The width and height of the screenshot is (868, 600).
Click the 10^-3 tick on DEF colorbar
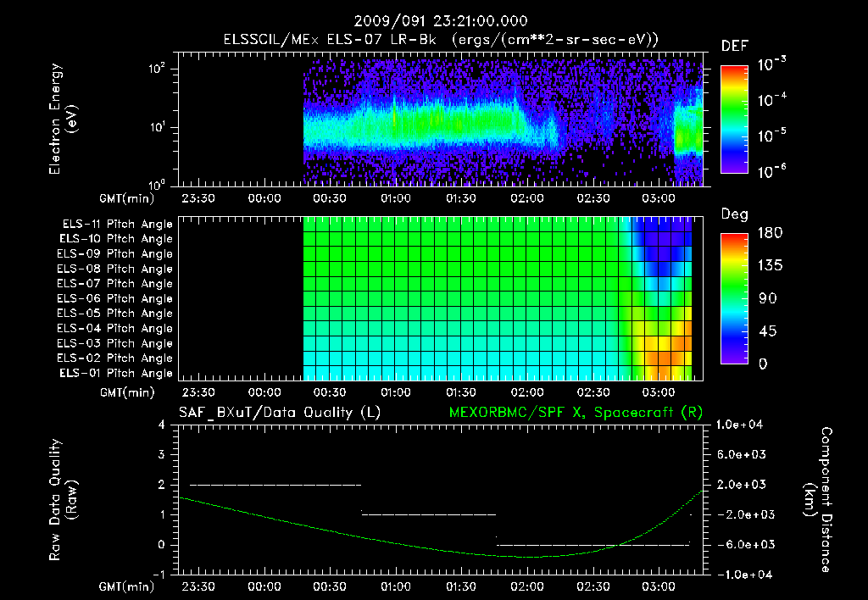771,64
